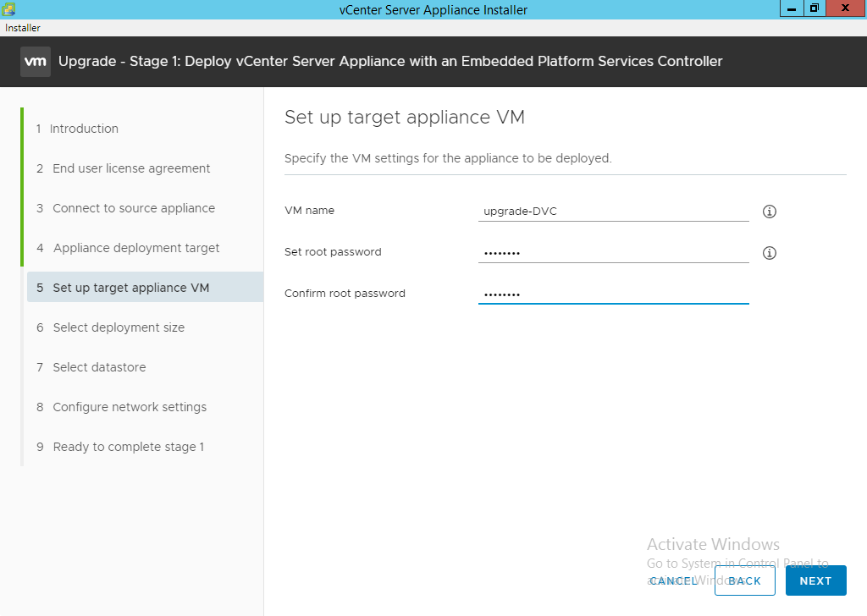Image resolution: width=867 pixels, height=616 pixels.
Task: Click the Upgrade - Stage 1 header title
Action: [x=390, y=61]
